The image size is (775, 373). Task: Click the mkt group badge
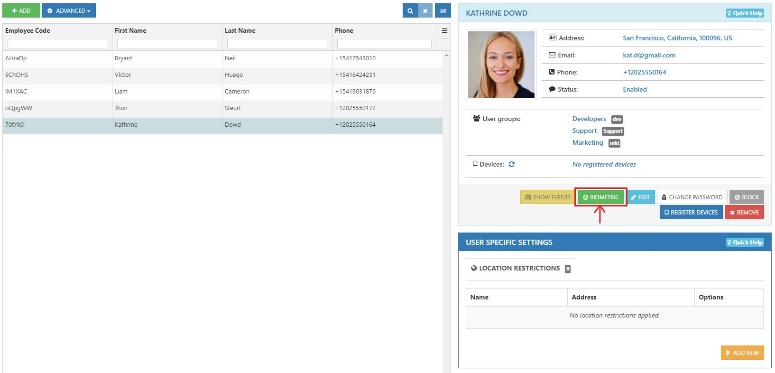click(x=614, y=143)
